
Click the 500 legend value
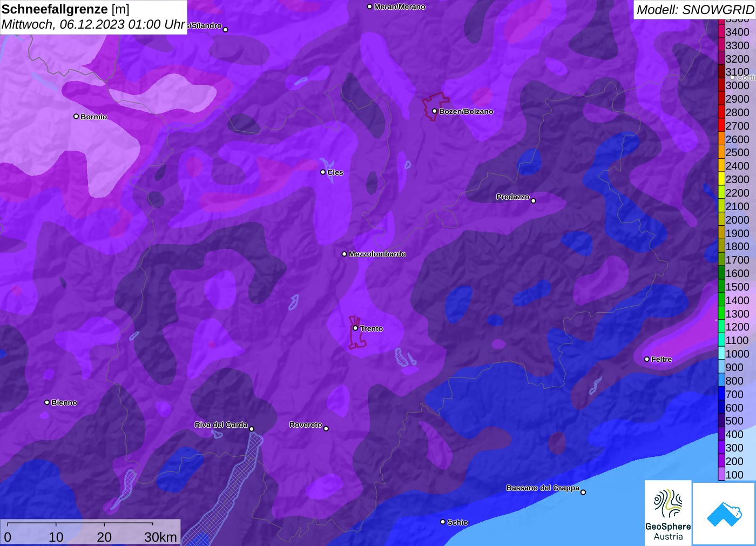(734, 421)
